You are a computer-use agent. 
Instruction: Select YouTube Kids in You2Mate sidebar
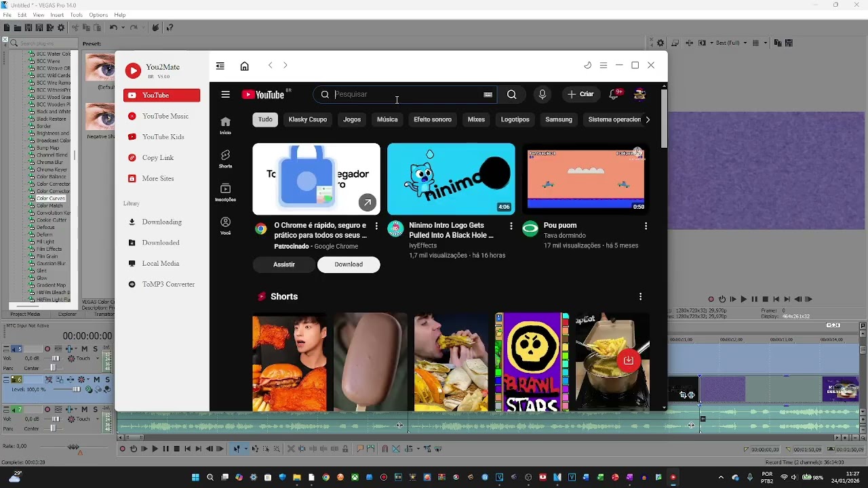click(162, 137)
